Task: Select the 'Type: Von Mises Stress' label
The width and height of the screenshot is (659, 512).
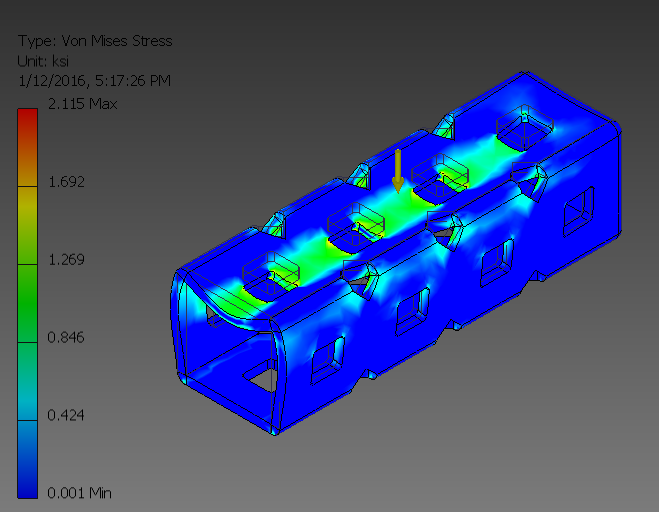Action: (95, 41)
